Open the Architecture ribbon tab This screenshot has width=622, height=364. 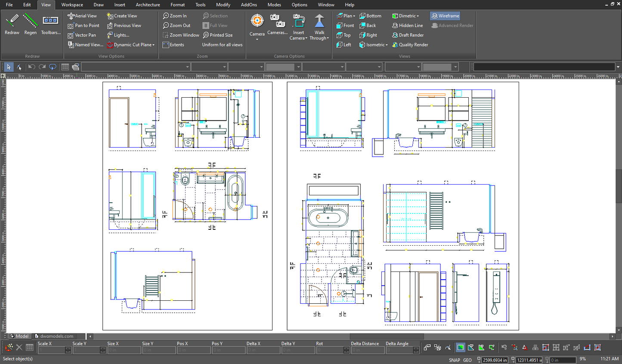tap(148, 5)
